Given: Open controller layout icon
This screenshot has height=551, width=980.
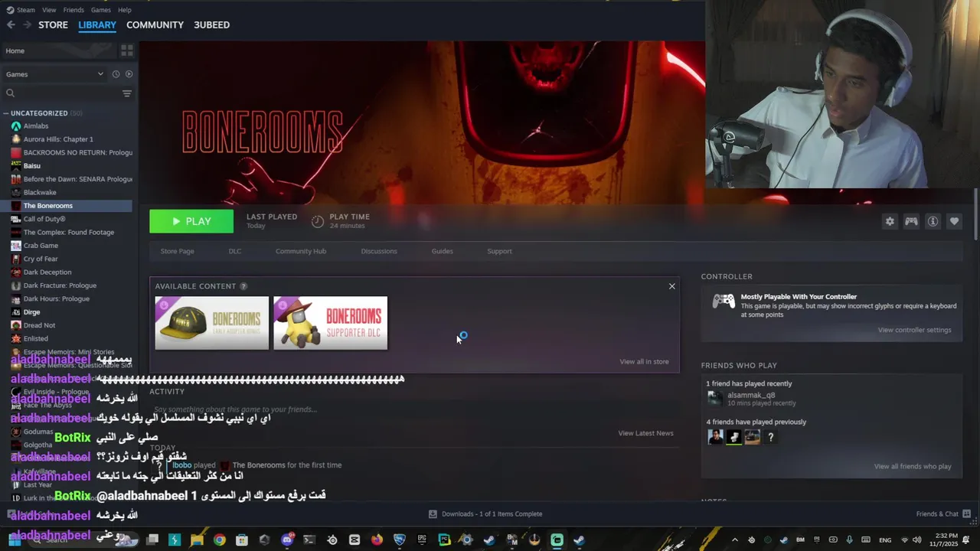Looking at the screenshot, I should pos(911,221).
